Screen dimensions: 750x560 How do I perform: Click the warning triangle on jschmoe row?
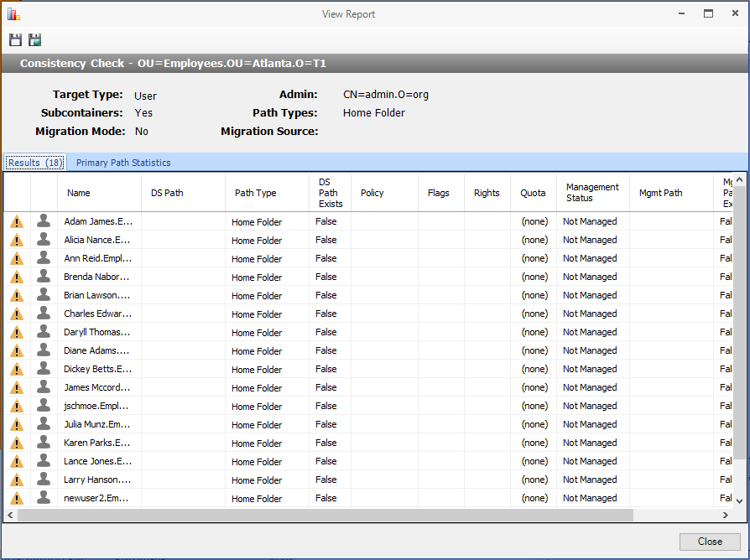pos(17,407)
